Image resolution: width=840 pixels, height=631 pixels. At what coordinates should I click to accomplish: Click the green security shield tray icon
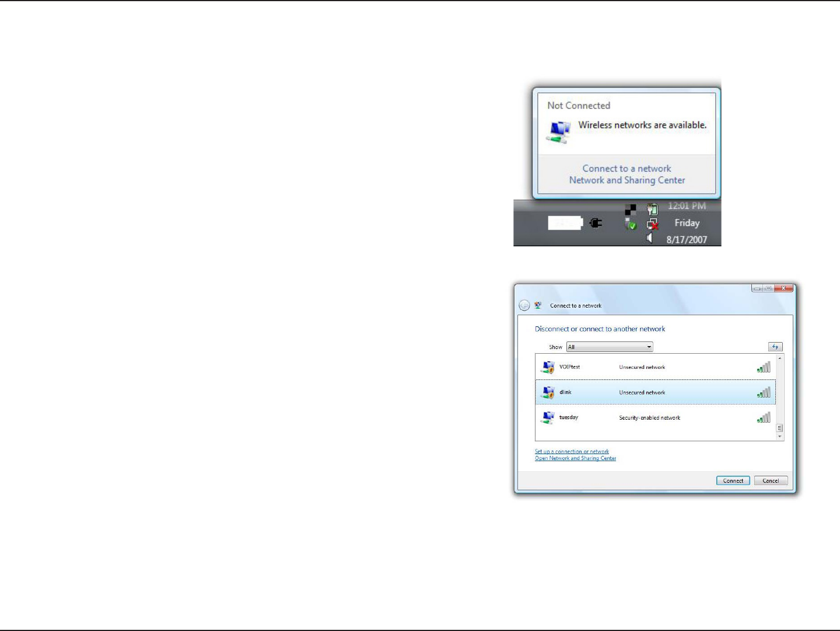631,224
